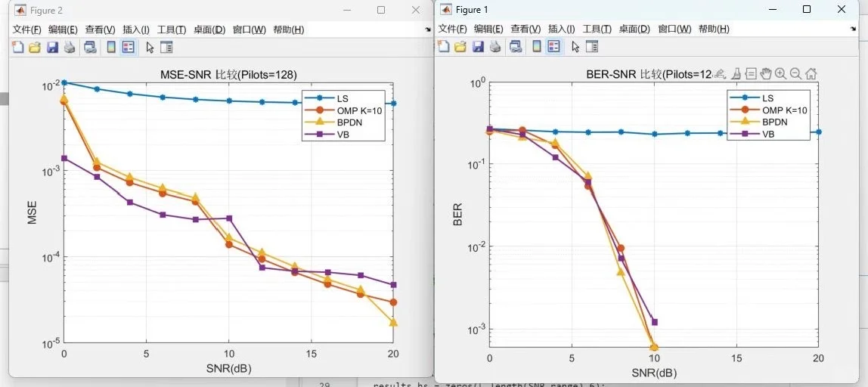Open Property Inspector icon in Figure 2
868x387 pixels.
166,47
